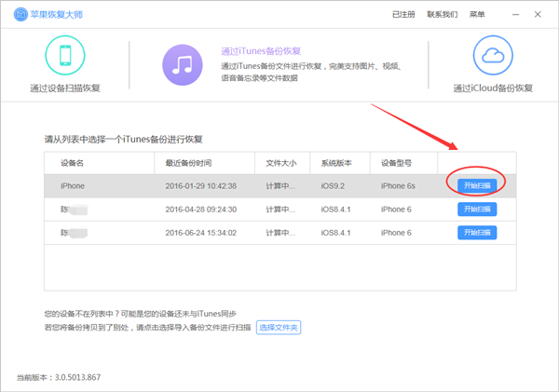Click the 您的设备不在列表中 hint text
559x392 pixels.
click(x=140, y=314)
